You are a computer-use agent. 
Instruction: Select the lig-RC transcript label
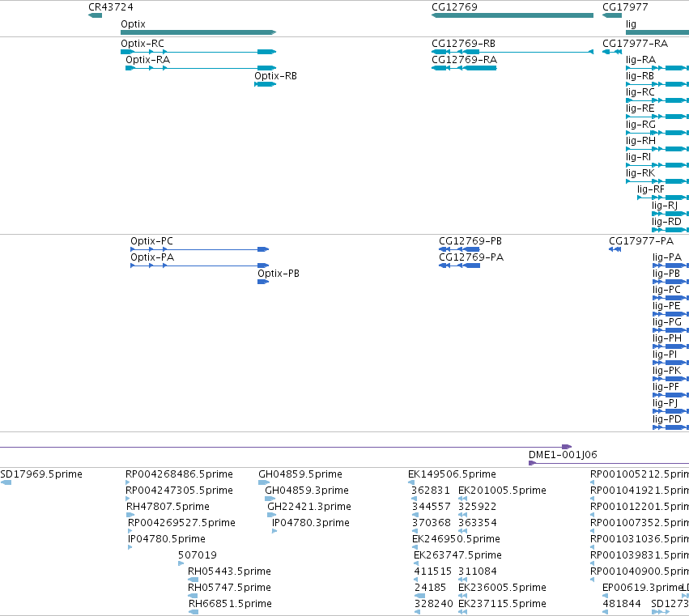point(640,92)
